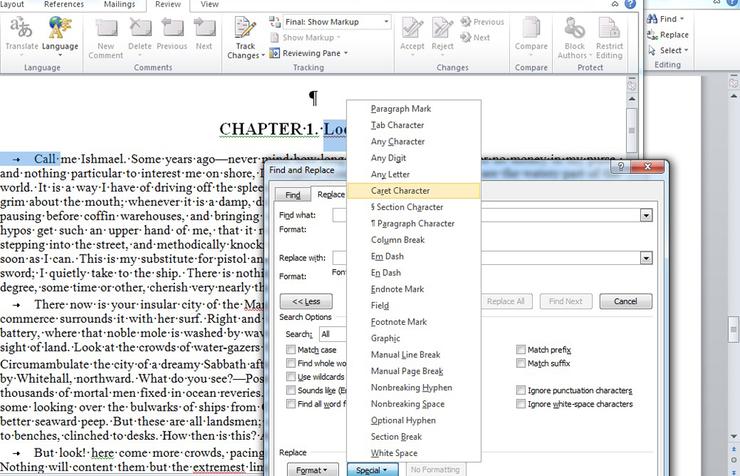Expand the Show Markup menu
The image size is (740, 476).
[305, 37]
